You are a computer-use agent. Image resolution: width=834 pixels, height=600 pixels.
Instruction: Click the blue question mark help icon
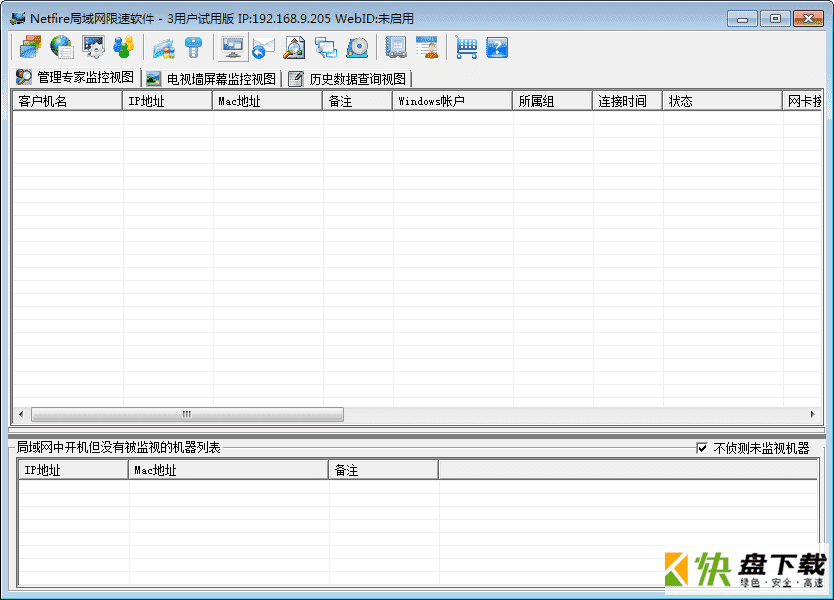[x=497, y=47]
